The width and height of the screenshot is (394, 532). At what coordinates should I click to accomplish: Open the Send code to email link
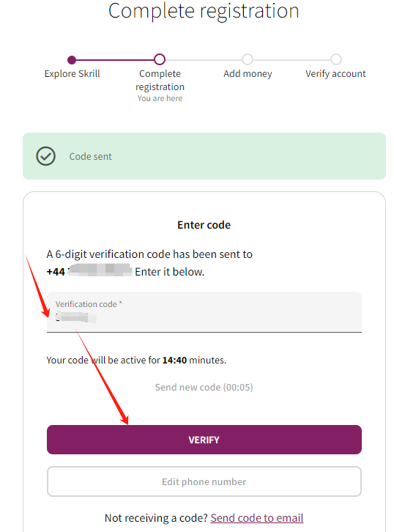[x=256, y=518]
